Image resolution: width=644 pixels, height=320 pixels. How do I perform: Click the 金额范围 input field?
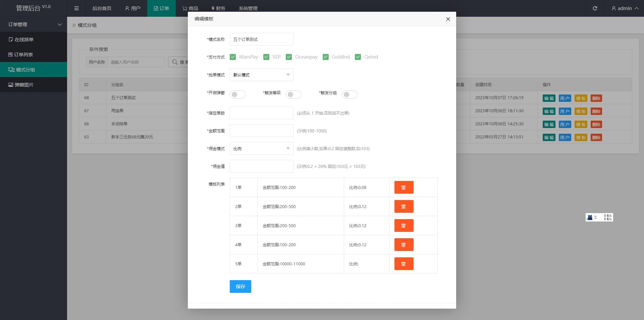(261, 131)
